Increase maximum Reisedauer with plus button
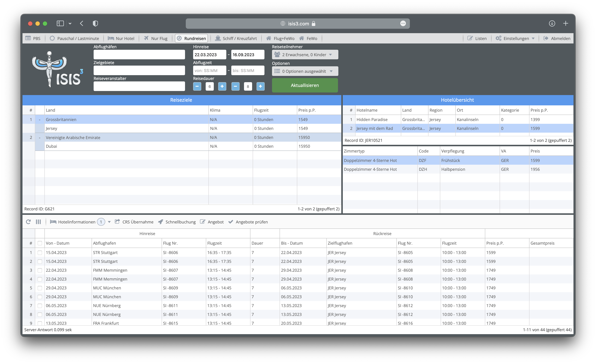The height and width of the screenshot is (364, 596). tap(260, 86)
